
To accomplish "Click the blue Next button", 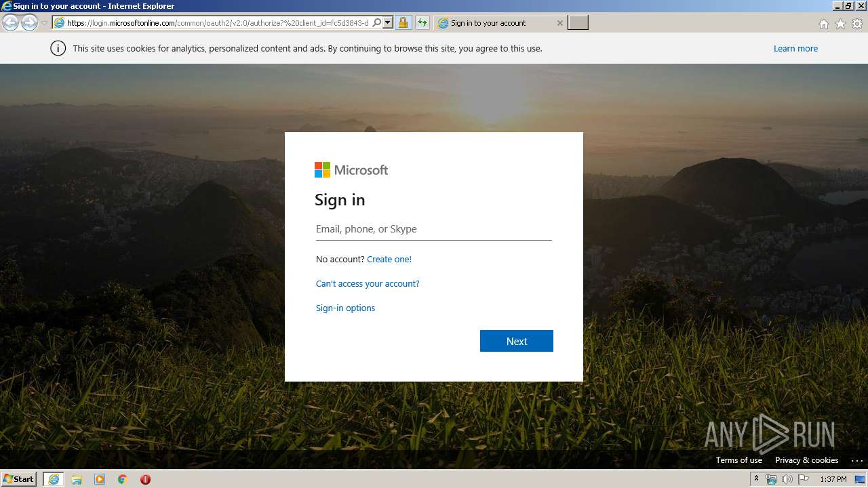I will coord(517,341).
